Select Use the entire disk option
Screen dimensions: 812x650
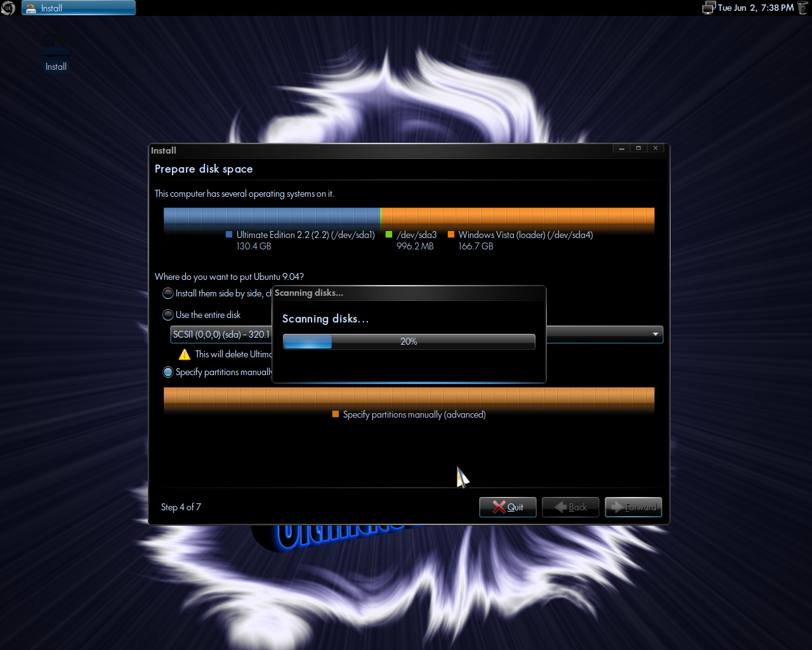click(x=168, y=315)
